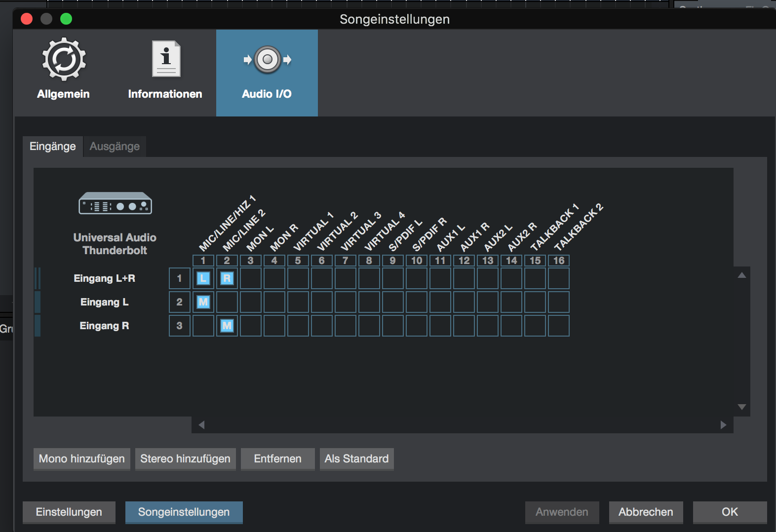
Task: Select the Audio I/O speaker icon
Action: [267, 60]
